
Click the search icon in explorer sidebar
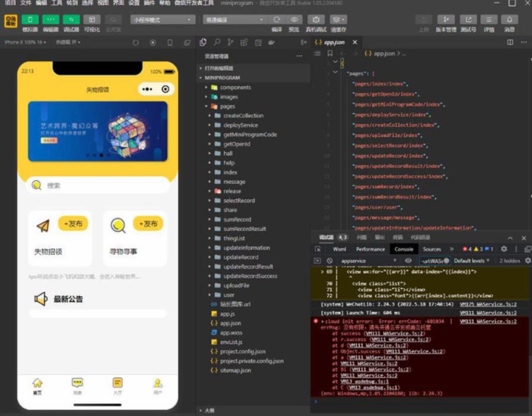pyautogui.click(x=216, y=42)
